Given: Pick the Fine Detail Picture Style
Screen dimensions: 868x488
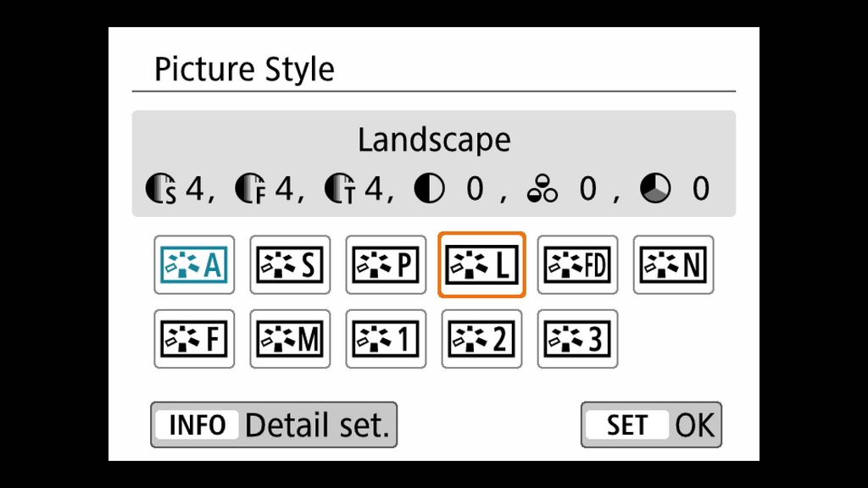Looking at the screenshot, I should (x=577, y=265).
